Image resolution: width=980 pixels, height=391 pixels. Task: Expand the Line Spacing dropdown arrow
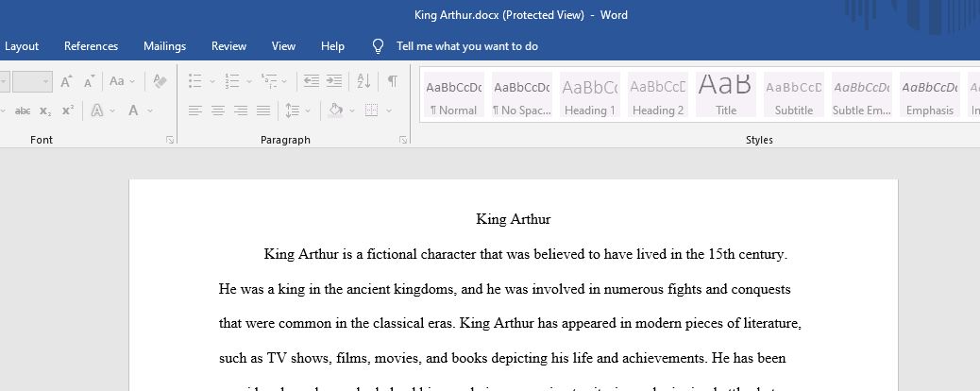[x=308, y=110]
